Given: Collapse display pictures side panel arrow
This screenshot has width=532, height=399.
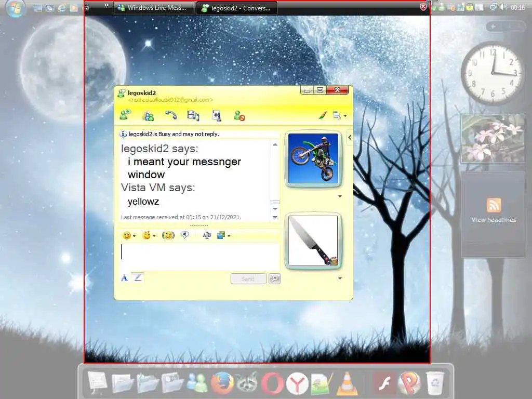Looking at the screenshot, I should tap(350, 137).
